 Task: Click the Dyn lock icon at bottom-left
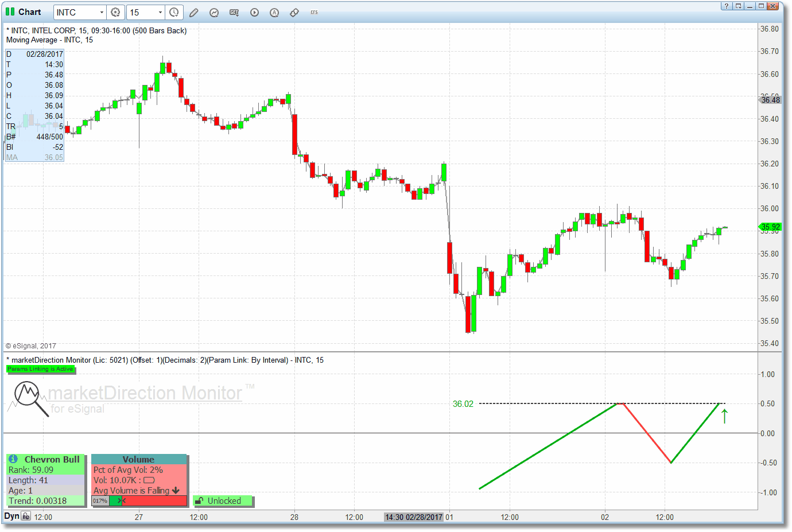[26, 516]
